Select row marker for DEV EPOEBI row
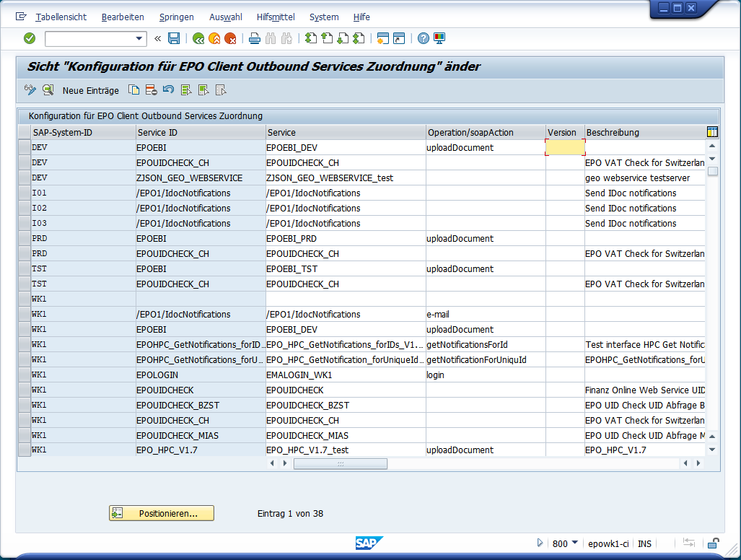The width and height of the screenshot is (741, 560). tap(24, 147)
